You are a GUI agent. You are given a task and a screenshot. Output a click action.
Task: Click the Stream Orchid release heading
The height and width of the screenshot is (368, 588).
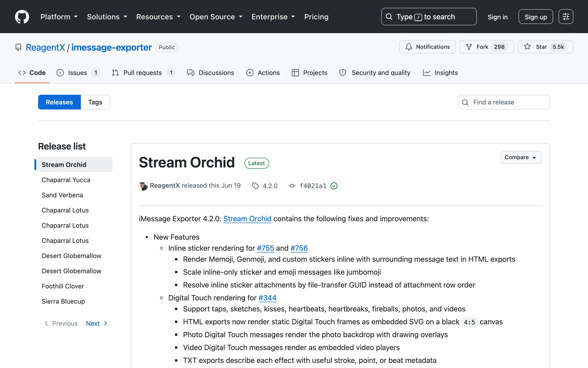click(x=187, y=162)
